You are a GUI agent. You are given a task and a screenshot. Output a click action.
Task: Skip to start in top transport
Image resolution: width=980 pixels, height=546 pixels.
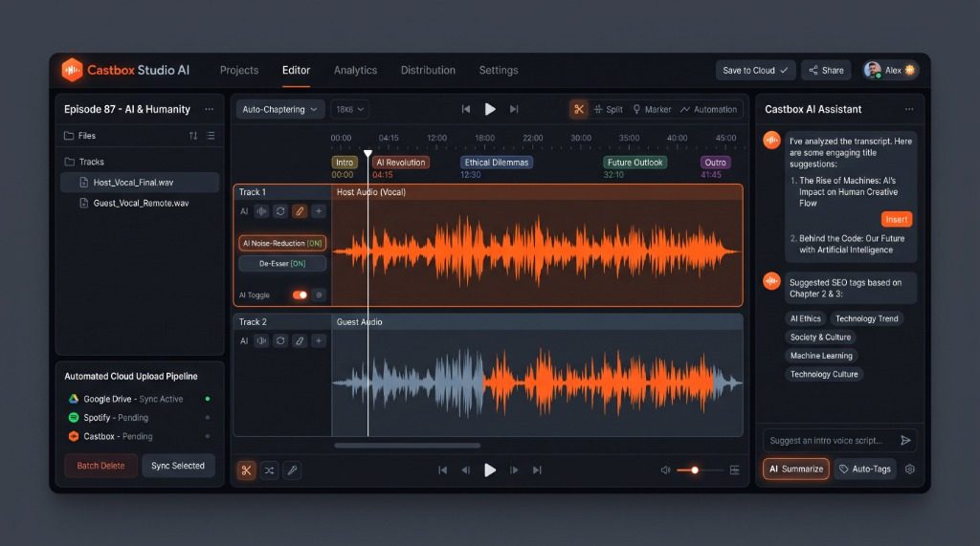[x=466, y=109]
